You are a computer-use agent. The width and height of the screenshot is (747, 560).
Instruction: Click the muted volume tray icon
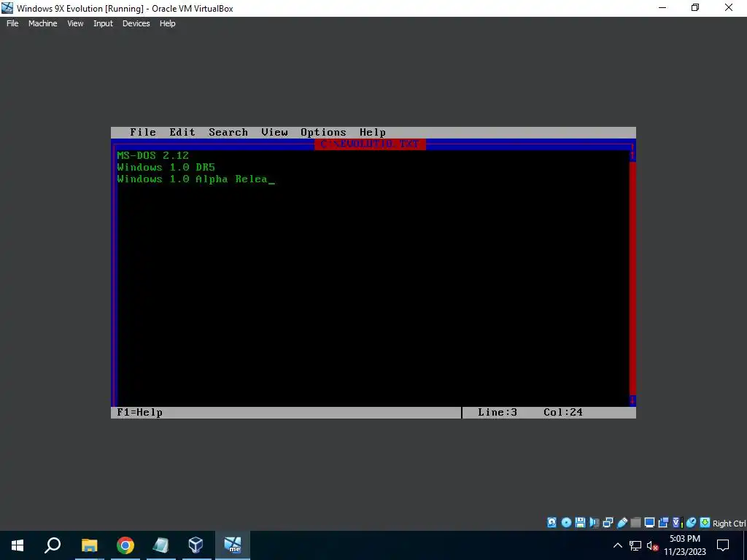pos(652,545)
